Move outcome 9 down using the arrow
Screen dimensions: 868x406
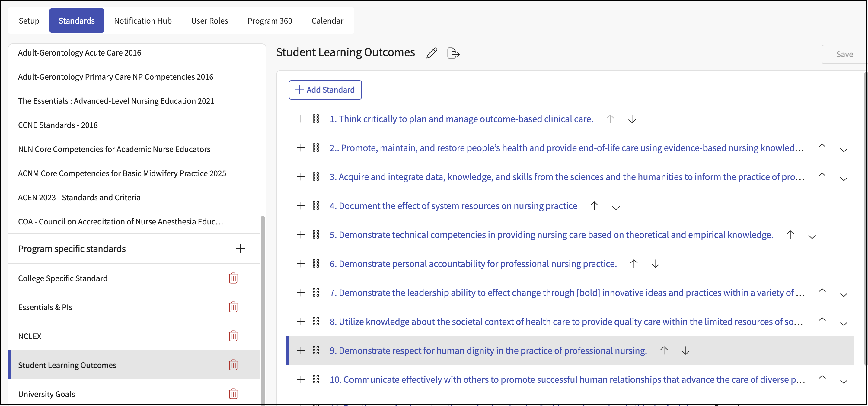pyautogui.click(x=685, y=350)
